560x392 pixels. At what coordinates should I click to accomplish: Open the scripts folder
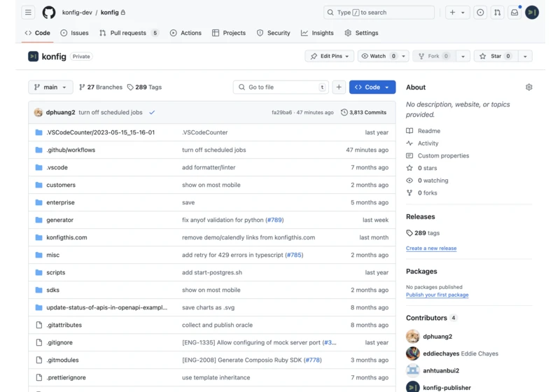pyautogui.click(x=56, y=272)
